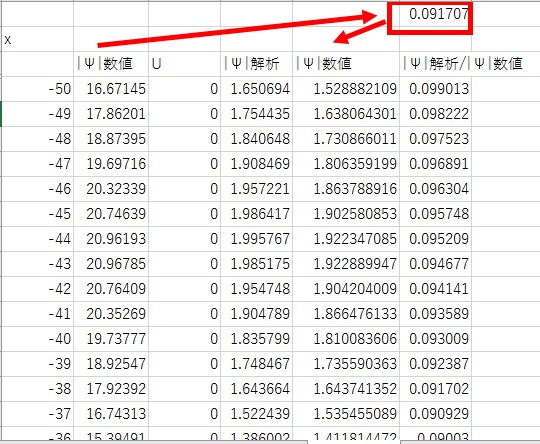Select the cell with value 1.986417
This screenshot has width=540, height=444.
click(257, 214)
